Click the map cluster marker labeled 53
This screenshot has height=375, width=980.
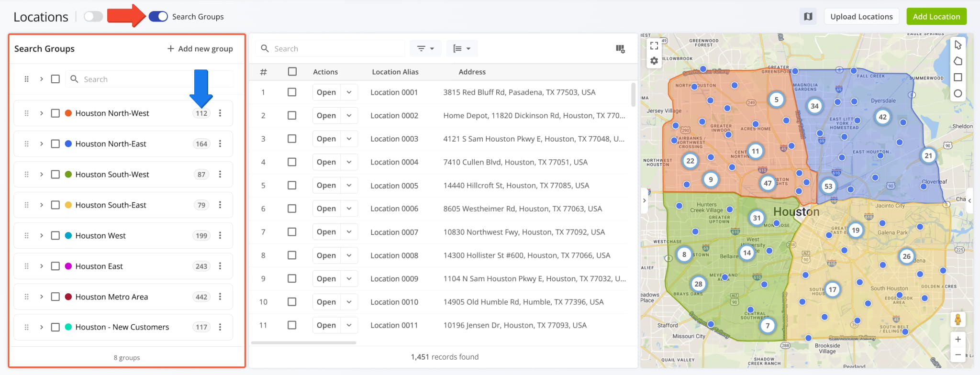point(828,187)
